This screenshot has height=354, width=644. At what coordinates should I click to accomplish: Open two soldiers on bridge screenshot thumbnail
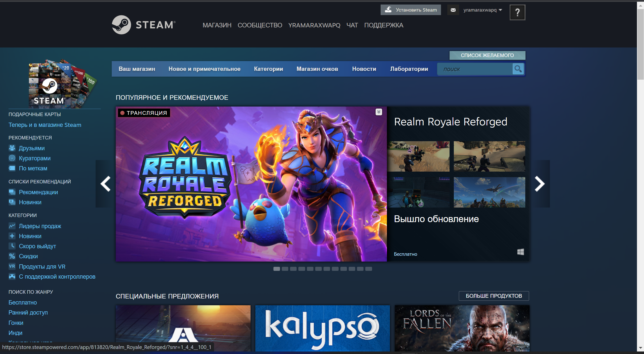point(489,156)
